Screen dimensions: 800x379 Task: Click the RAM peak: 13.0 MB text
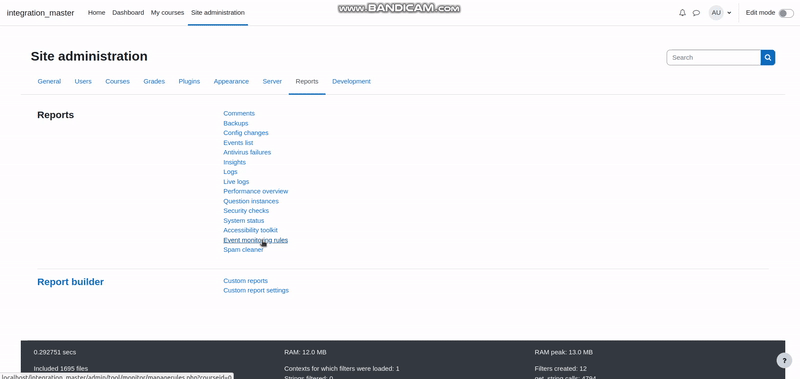(x=564, y=352)
